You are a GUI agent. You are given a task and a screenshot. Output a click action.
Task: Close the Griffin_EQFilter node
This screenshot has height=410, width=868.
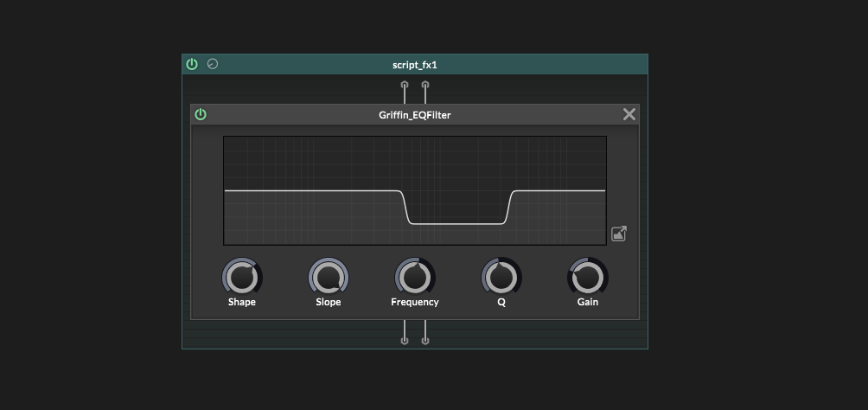click(629, 114)
